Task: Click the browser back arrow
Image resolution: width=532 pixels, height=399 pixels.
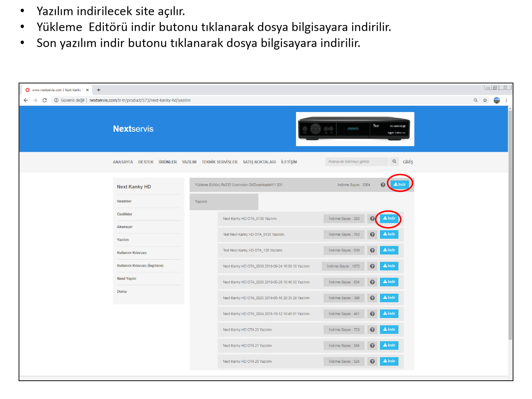Action: click(x=26, y=100)
